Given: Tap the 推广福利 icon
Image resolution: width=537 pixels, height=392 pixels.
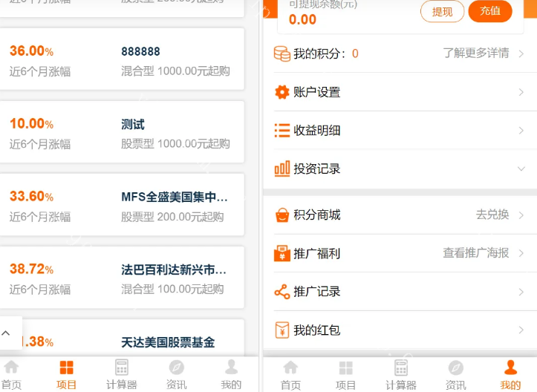Looking at the screenshot, I should tap(281, 253).
